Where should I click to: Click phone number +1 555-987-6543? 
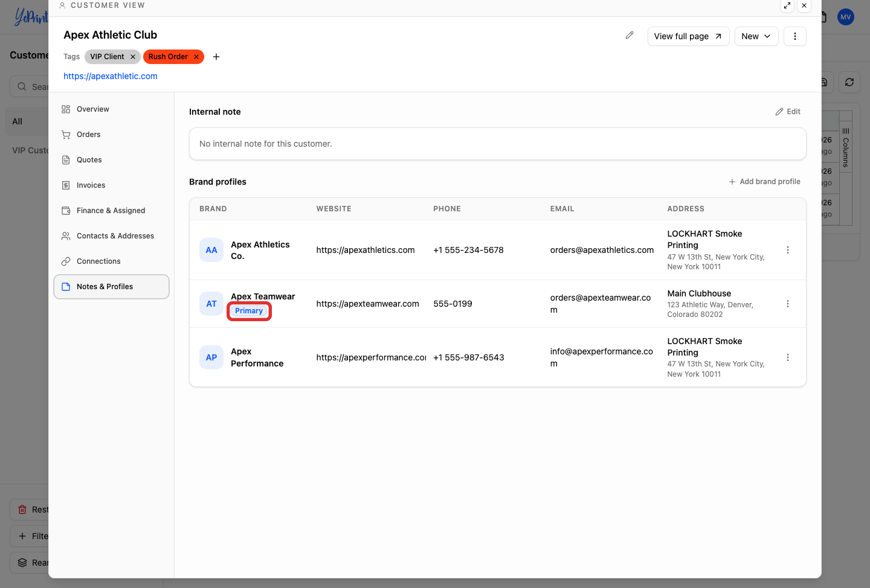tap(469, 357)
